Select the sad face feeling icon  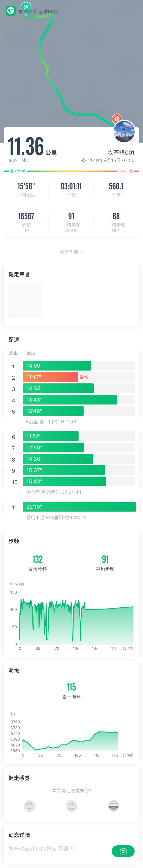[29, 806]
